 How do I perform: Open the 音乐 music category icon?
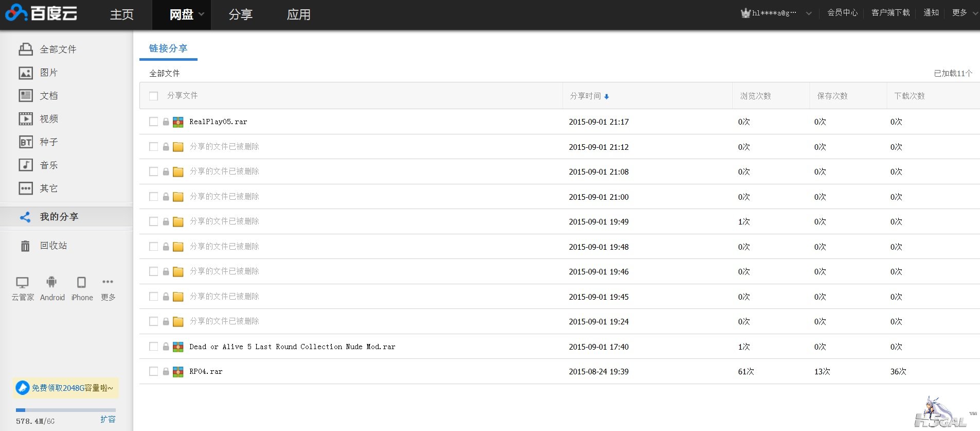pyautogui.click(x=26, y=165)
